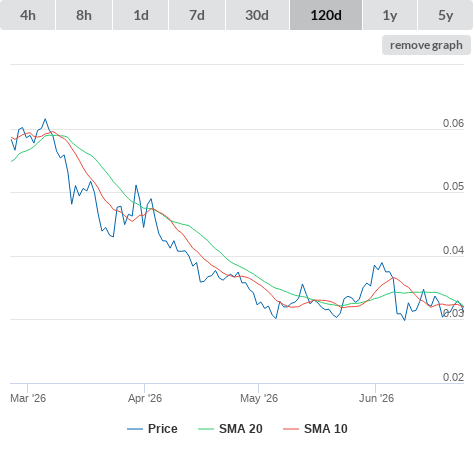474x455 pixels.
Task: Click the Jun '26 axis label
Action: point(376,398)
